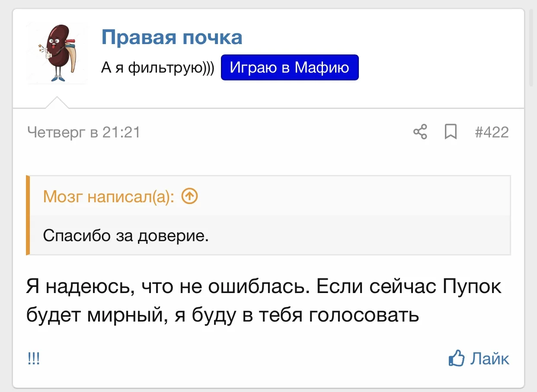Viewport: 537px width, 392px height.
Task: Click the user title А я фильтрую)))
Action: [x=158, y=68]
